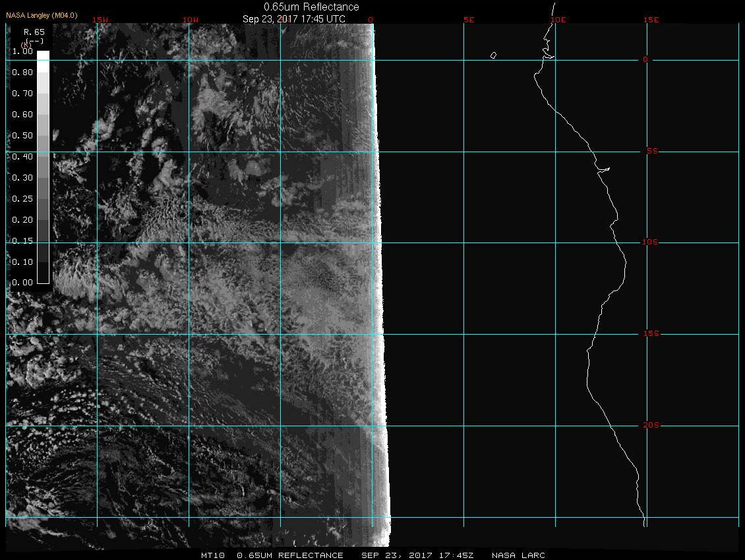745x560 pixels.
Task: Click the 5E longitude label
Action: coord(469,20)
